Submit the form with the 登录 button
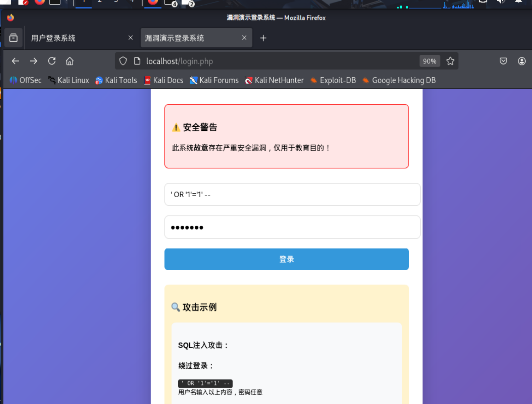 click(286, 259)
